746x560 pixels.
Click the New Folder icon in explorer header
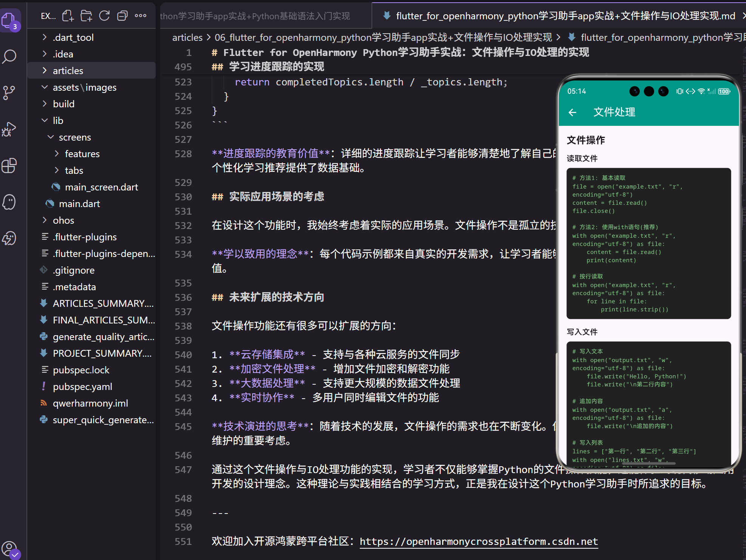click(86, 16)
